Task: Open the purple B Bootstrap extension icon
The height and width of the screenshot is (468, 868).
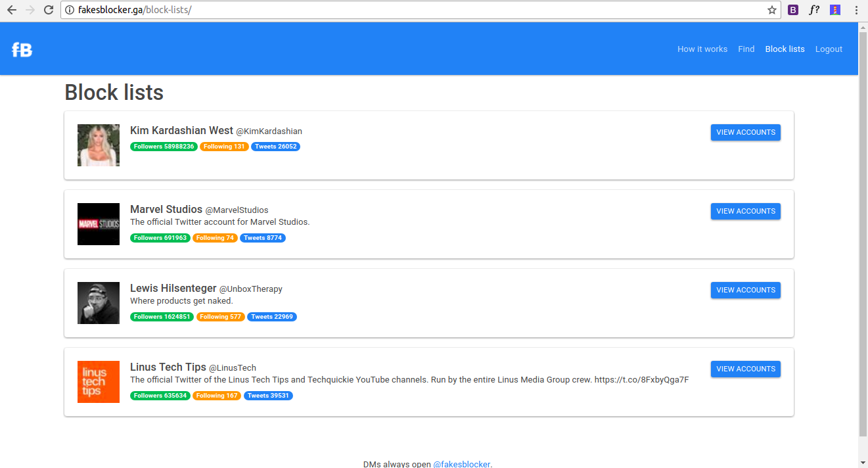Action: click(793, 10)
